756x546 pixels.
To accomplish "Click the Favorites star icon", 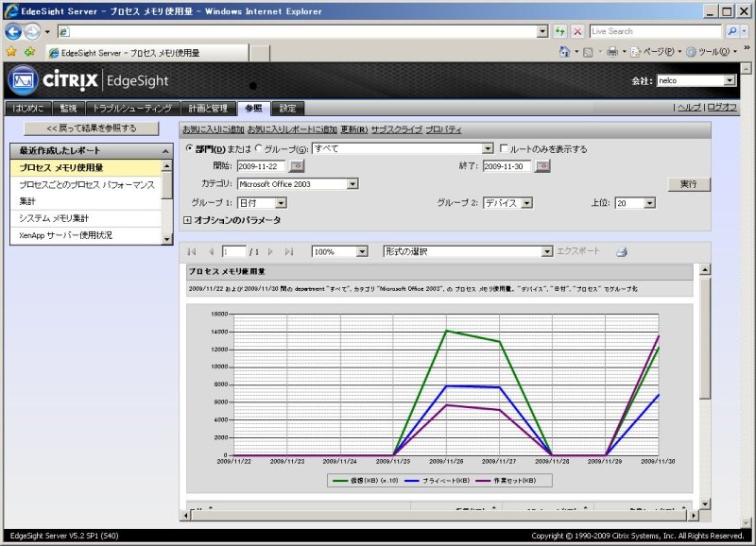I will coord(11,52).
